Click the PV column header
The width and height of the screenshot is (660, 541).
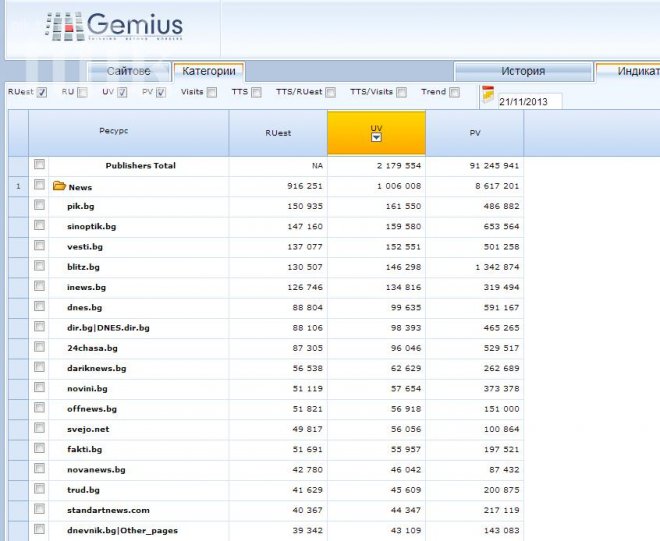point(474,132)
